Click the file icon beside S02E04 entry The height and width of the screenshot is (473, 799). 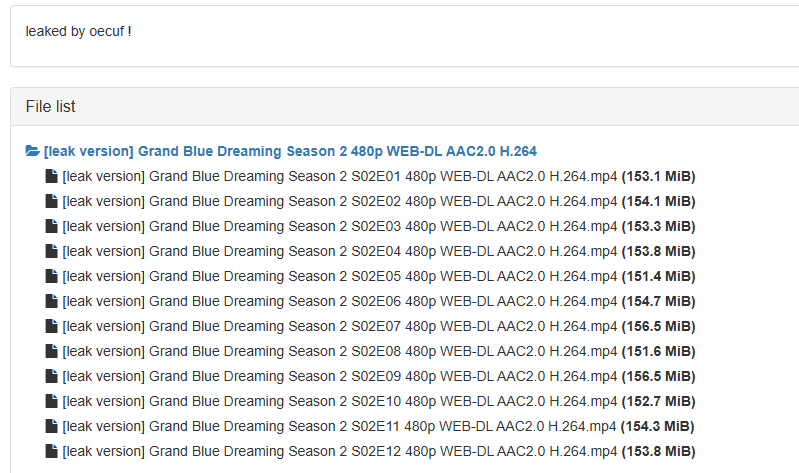51,251
